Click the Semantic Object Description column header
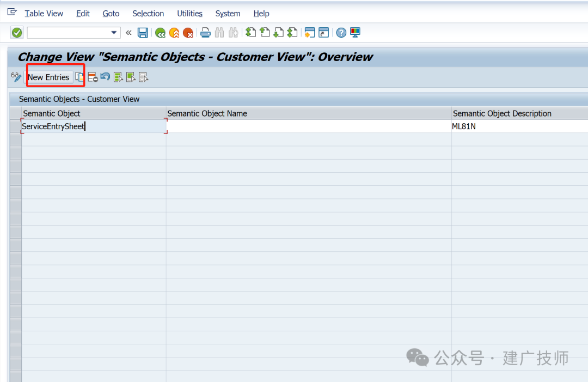Screen dimensions: 588x382 point(520,113)
